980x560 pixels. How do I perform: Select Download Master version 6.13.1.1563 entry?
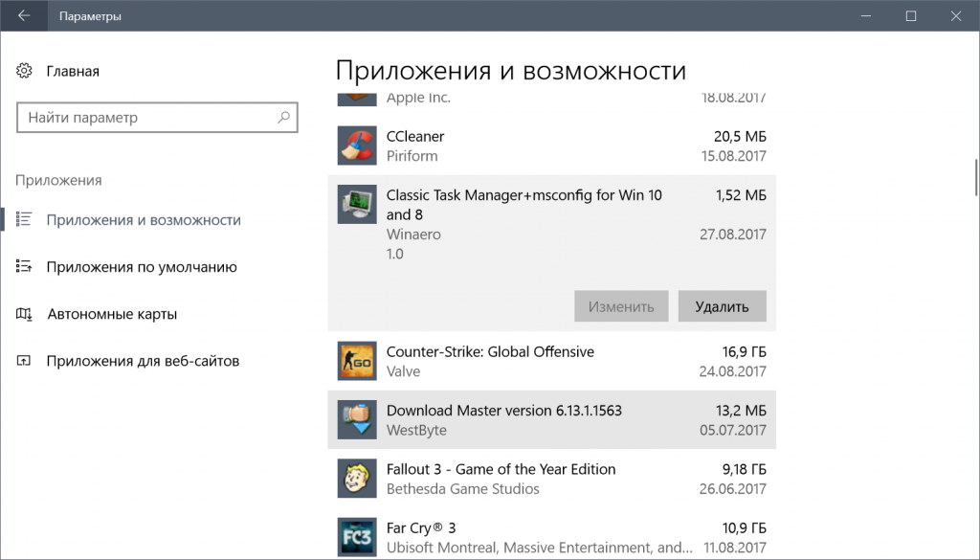click(503, 411)
